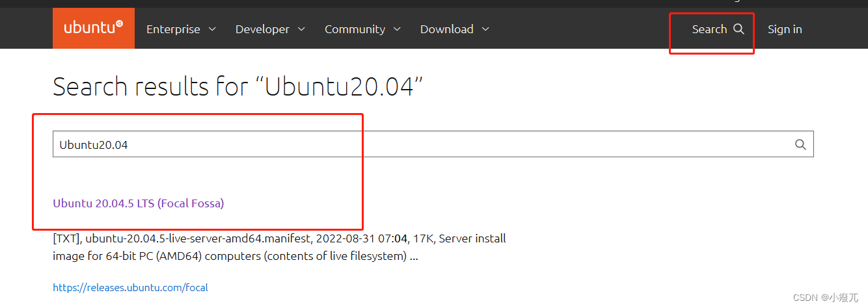The height and width of the screenshot is (308, 868).
Task: Focus the Ubuntu20.04 search input field
Action: click(433, 144)
